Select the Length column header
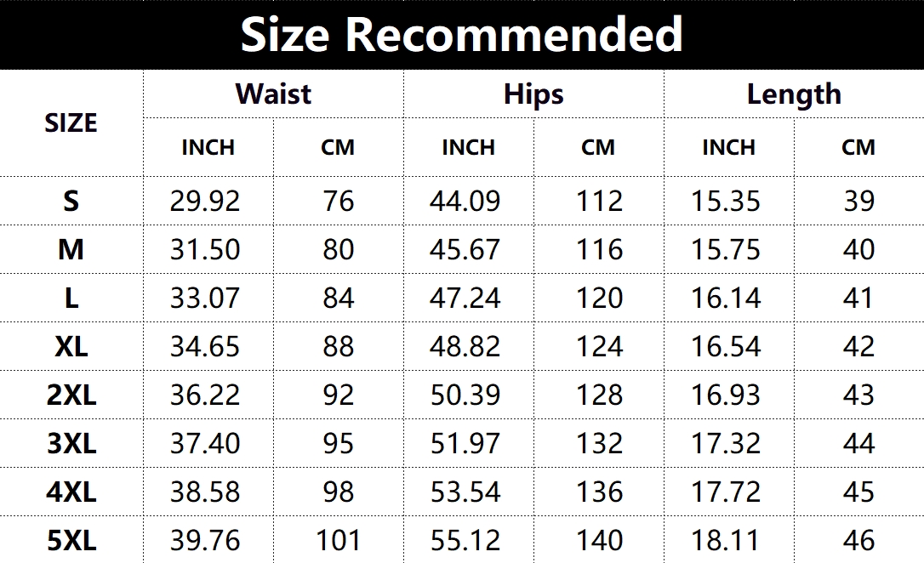The image size is (924, 563). coord(794,94)
